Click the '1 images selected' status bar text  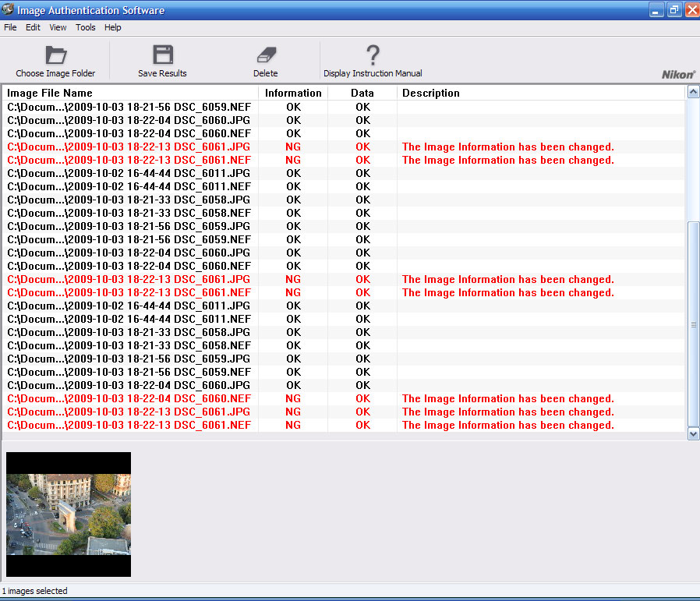[35, 591]
